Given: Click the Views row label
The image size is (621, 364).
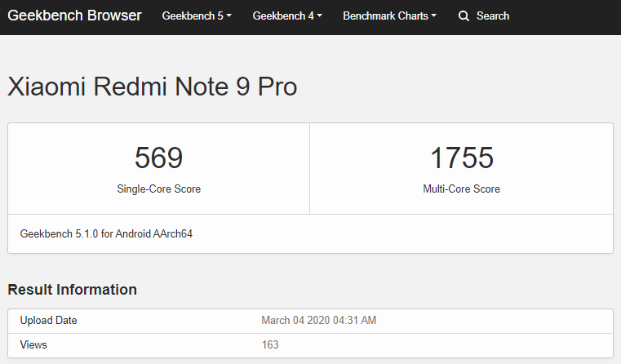Looking at the screenshot, I should pos(33,345).
